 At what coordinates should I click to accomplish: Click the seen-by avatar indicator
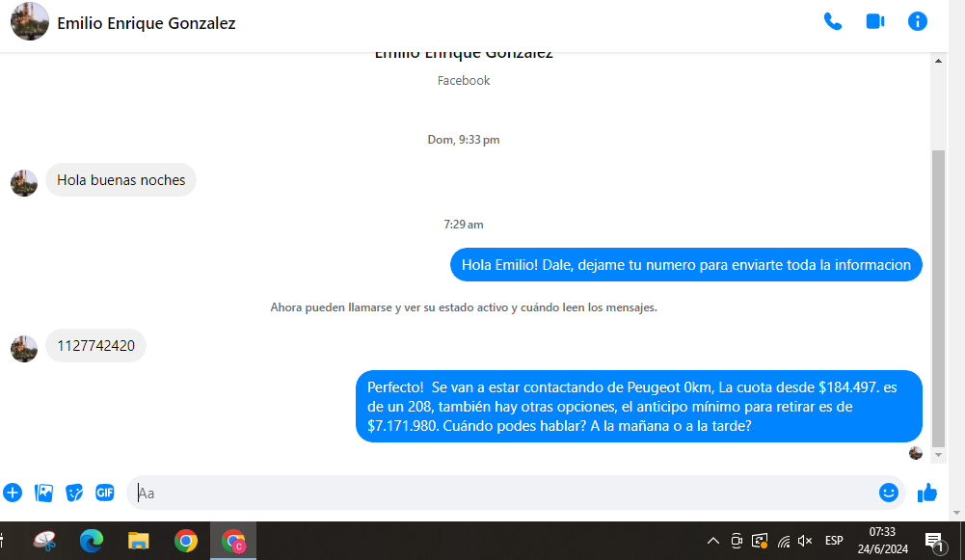pos(916,454)
